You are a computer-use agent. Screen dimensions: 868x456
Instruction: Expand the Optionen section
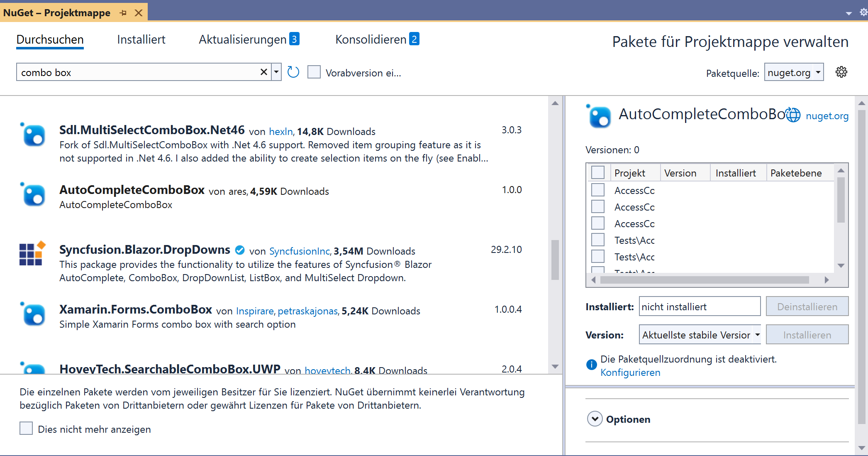coord(595,419)
